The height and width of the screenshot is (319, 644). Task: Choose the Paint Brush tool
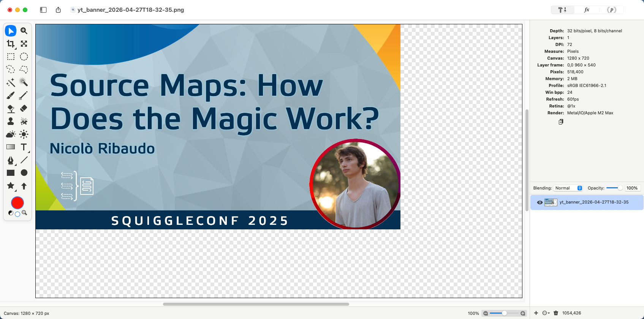click(x=11, y=95)
